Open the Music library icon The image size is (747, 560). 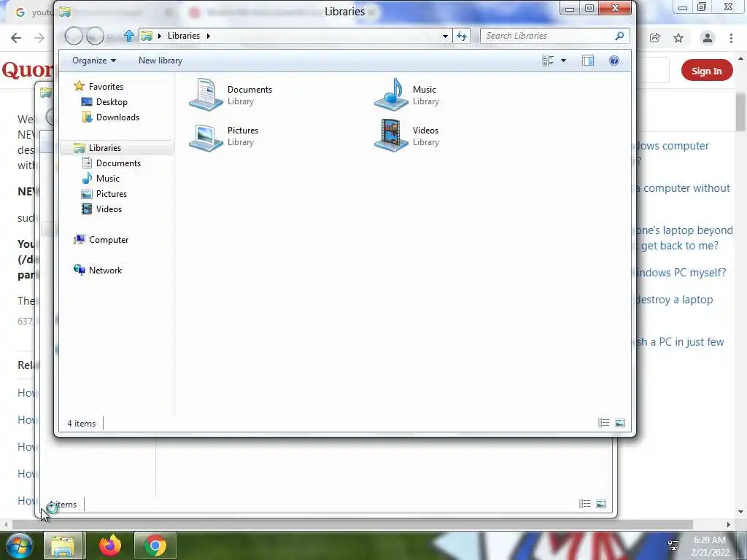point(391,95)
